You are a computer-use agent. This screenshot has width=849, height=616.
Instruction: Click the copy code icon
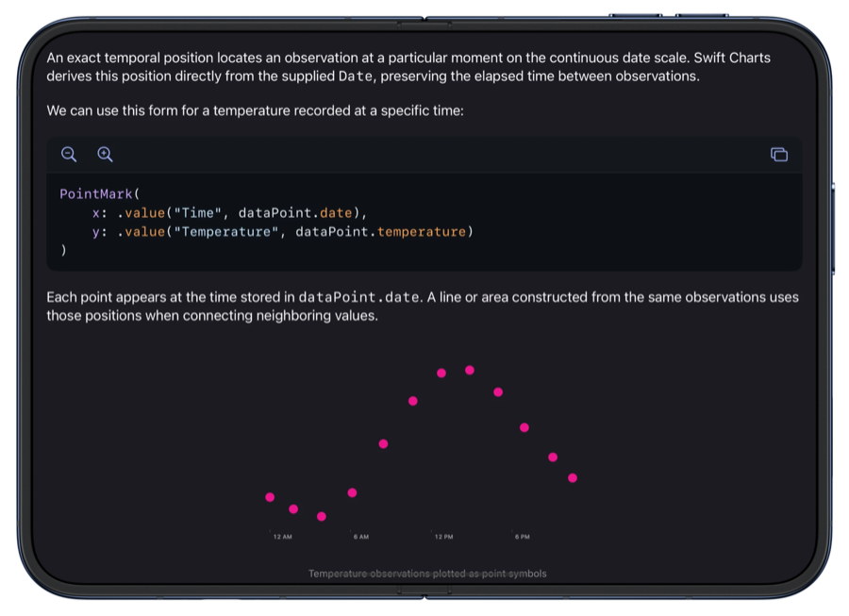(x=778, y=155)
